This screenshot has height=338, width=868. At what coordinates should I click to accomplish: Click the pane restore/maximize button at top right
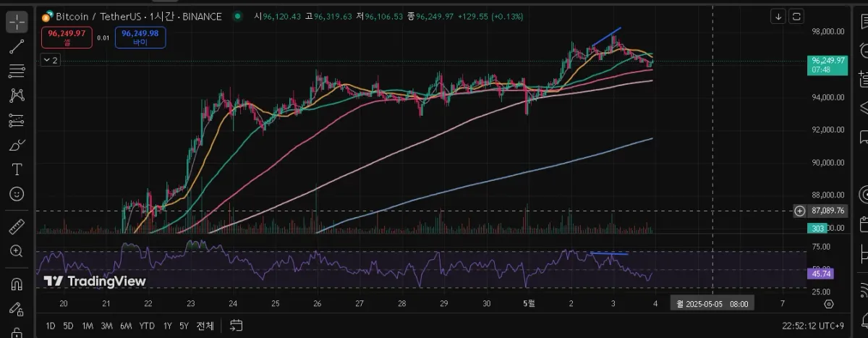click(796, 16)
